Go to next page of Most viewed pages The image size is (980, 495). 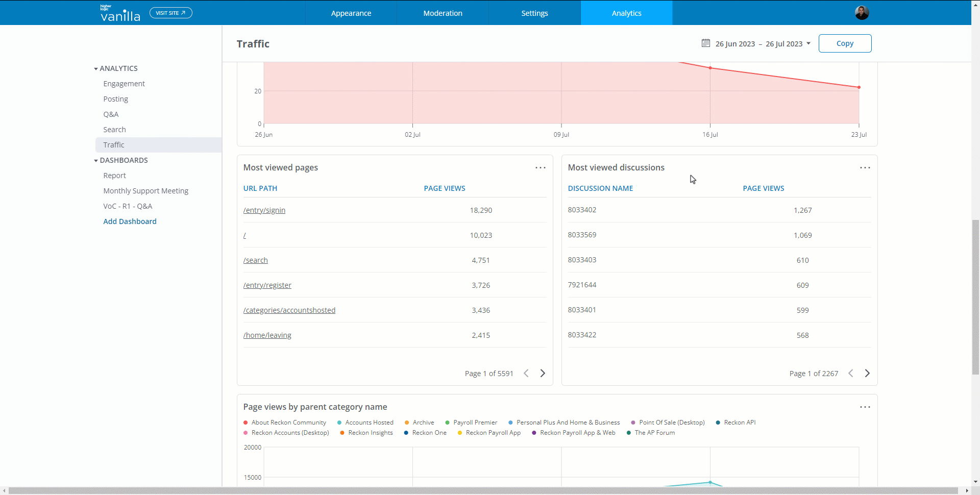point(543,374)
